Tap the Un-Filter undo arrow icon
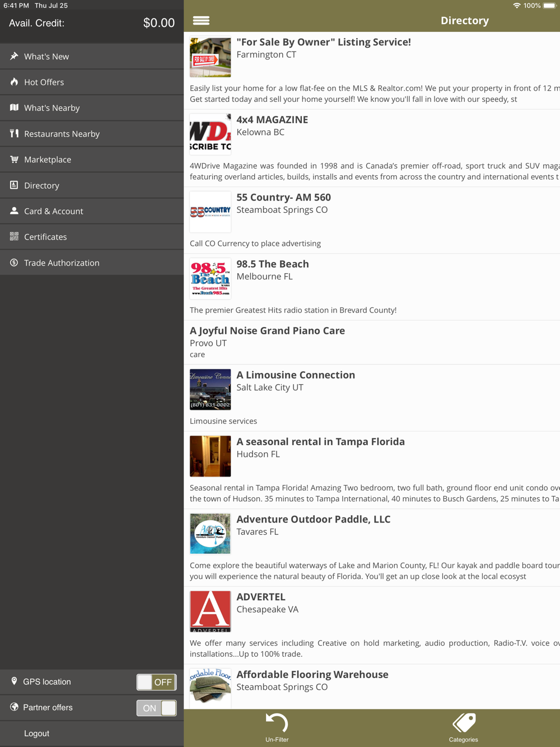This screenshot has height=747, width=560. pyautogui.click(x=277, y=723)
